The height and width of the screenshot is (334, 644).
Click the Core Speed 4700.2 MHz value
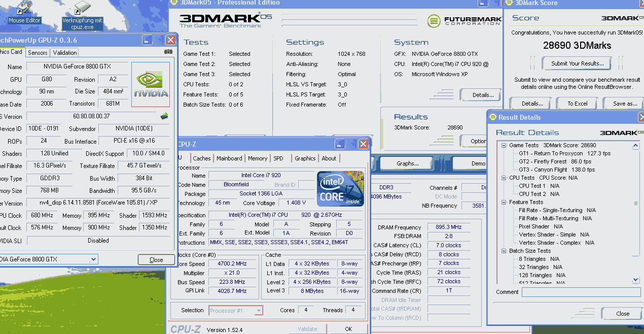[232, 264]
